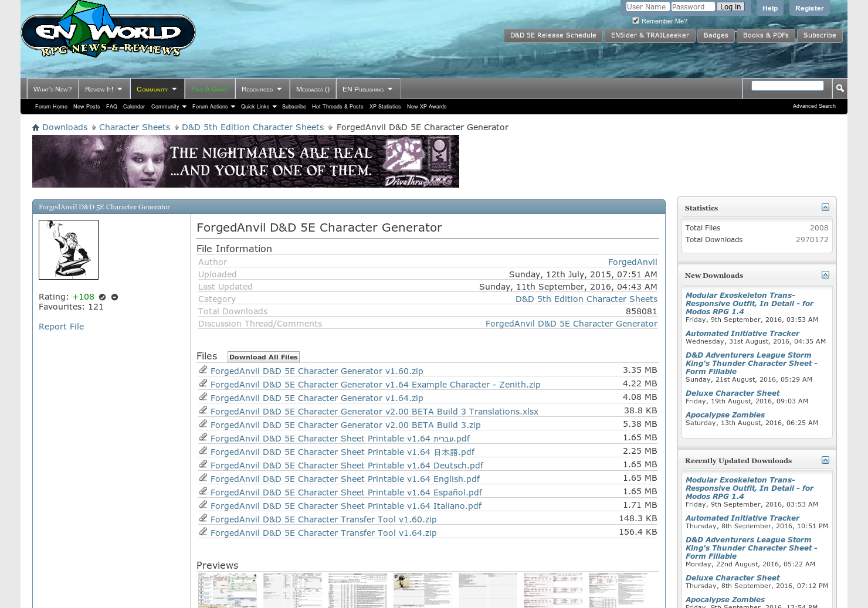
Task: Click the Download All Files button
Action: [263, 357]
